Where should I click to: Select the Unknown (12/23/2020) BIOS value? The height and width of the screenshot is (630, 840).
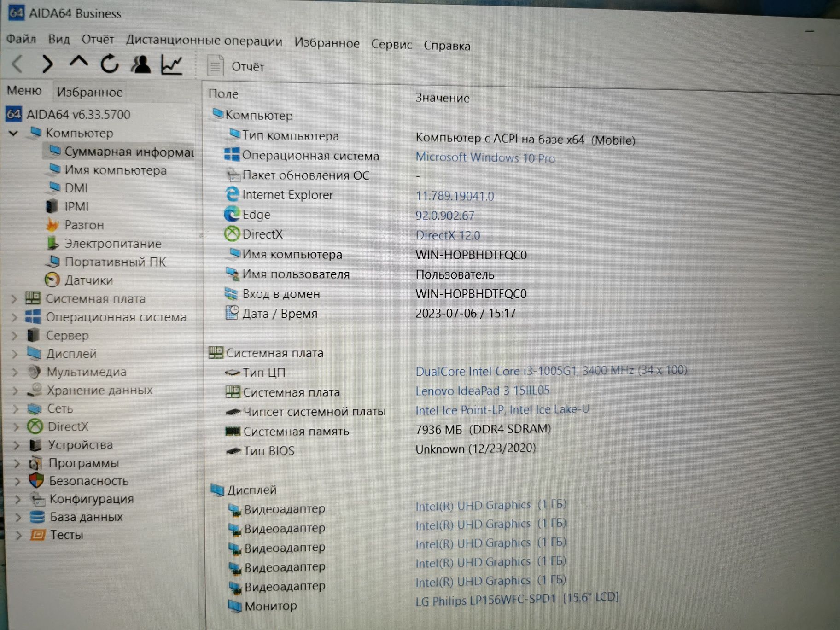coord(475,449)
